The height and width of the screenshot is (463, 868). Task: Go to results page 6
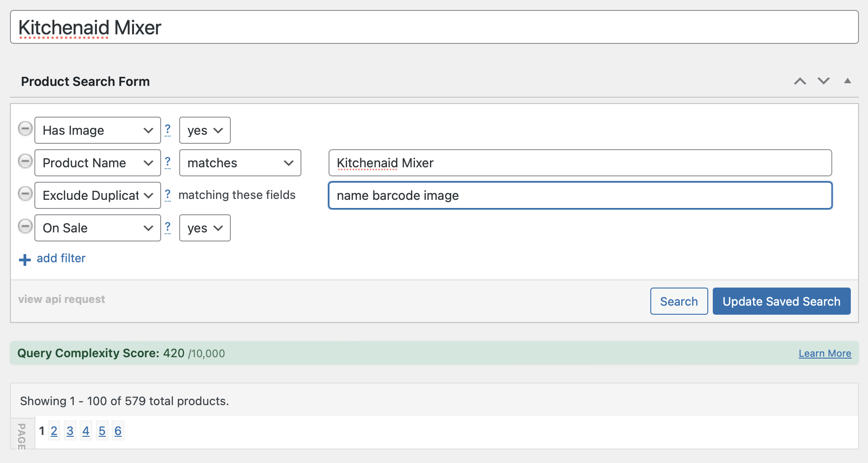[x=118, y=431]
